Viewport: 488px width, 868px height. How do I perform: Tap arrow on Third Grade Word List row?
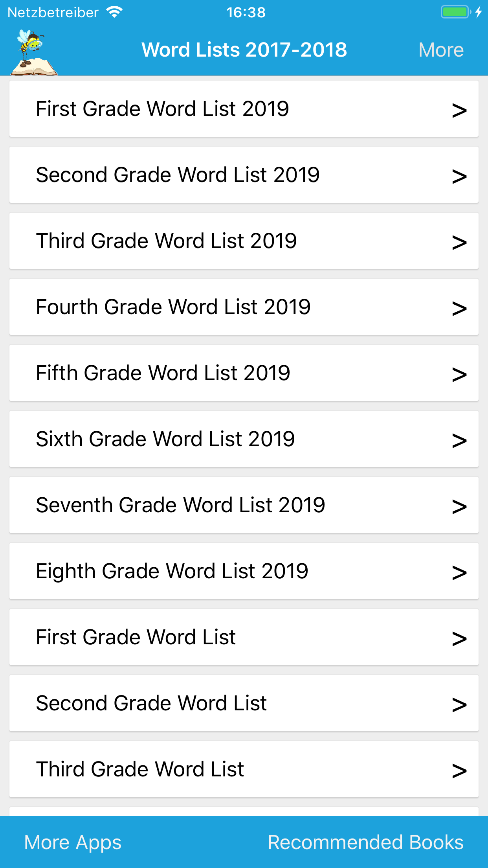(459, 770)
